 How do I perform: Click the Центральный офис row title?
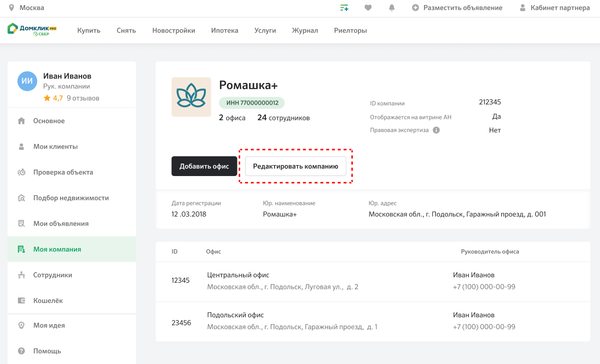[238, 275]
